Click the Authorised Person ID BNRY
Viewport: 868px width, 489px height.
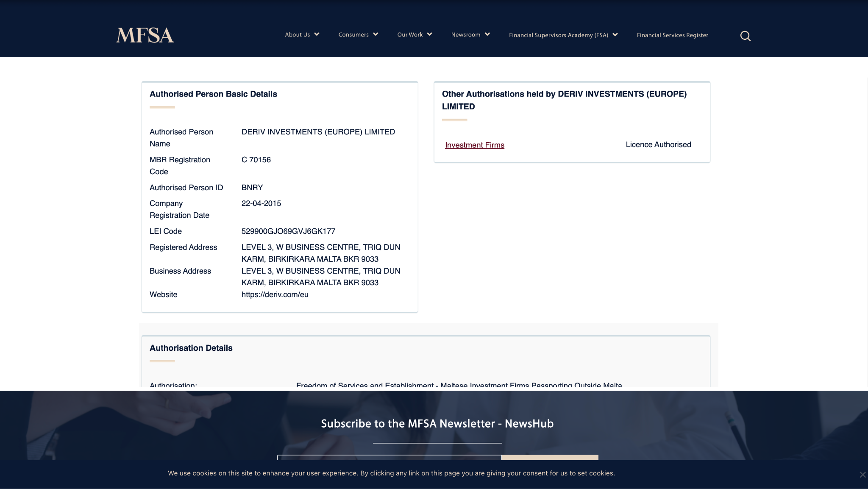pyautogui.click(x=252, y=188)
